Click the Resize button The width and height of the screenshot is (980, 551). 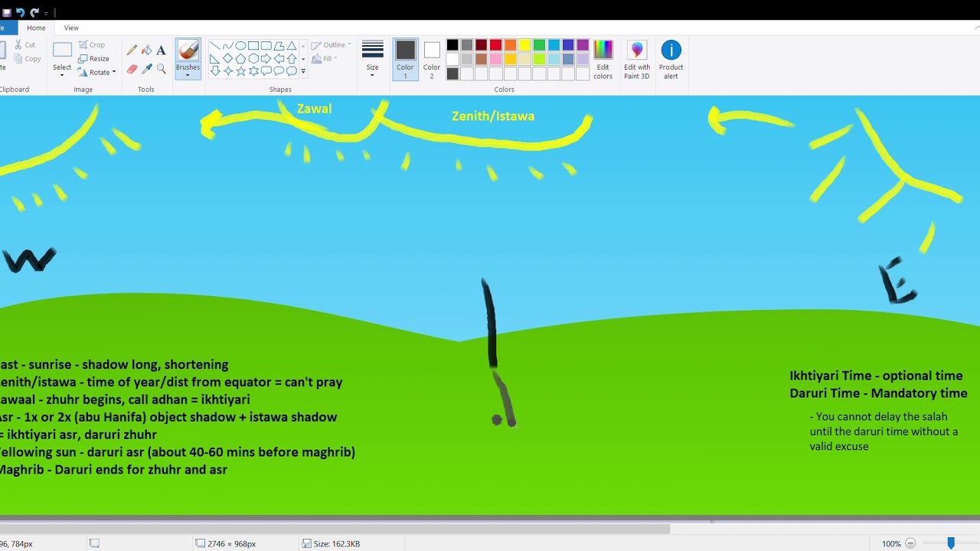click(94, 59)
